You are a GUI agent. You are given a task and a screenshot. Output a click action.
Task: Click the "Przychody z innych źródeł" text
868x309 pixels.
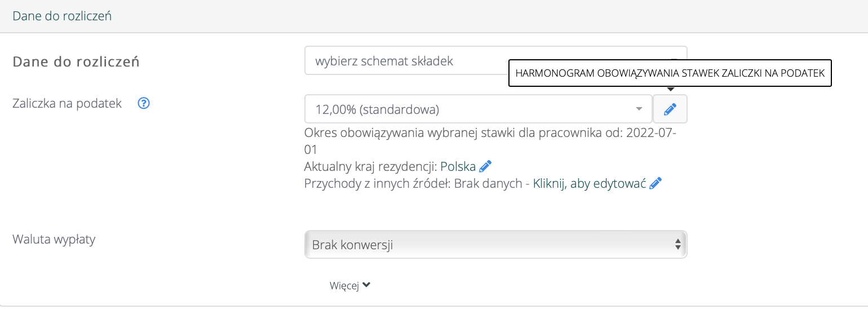378,183
